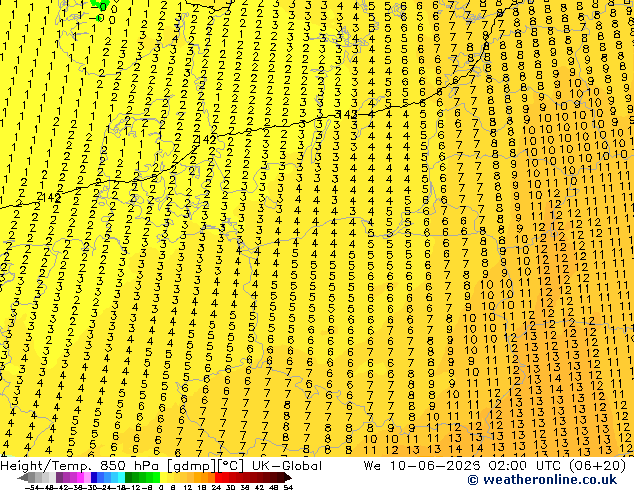The image size is (634, 490).
Task: Click the cyan -18°C legend swatch
Action: click(x=121, y=477)
